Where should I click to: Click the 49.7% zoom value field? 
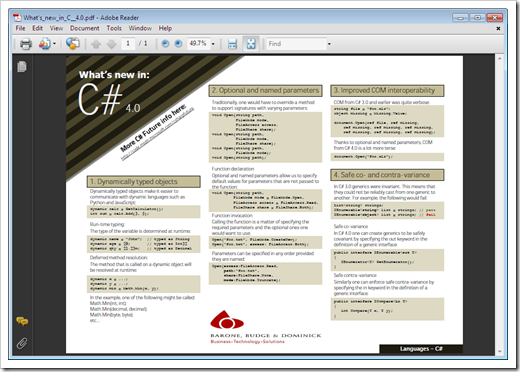[198, 44]
